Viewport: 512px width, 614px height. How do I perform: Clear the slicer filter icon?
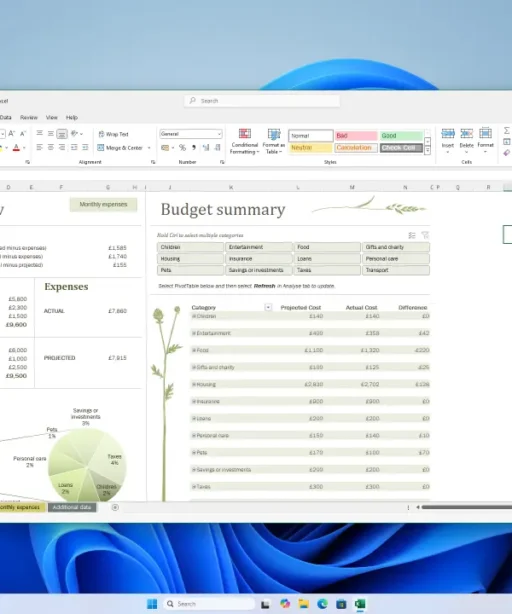[x=425, y=235]
